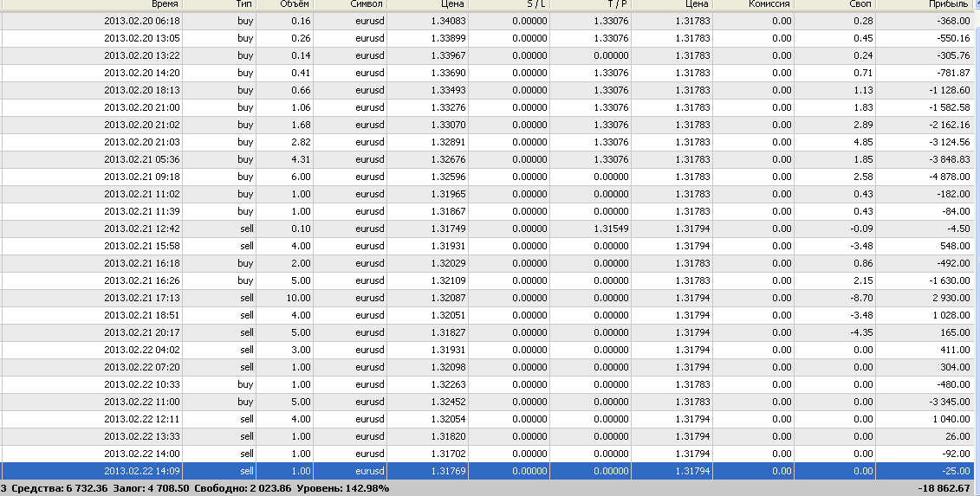This screenshot has height=496, width=980.
Task: Click volume 10.00 cell
Action: click(298, 298)
